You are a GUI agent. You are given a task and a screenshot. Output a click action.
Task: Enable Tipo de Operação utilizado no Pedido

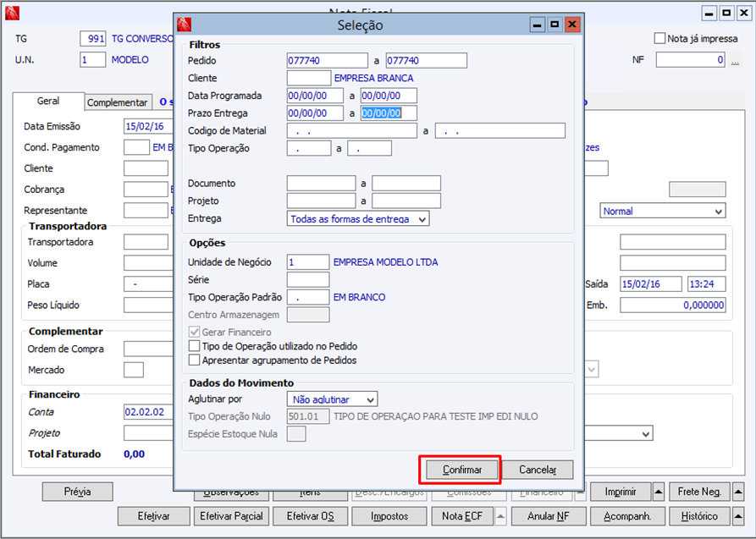(x=194, y=346)
